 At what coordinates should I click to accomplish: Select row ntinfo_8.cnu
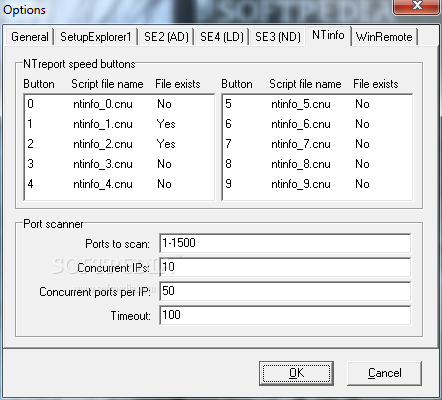317,164
